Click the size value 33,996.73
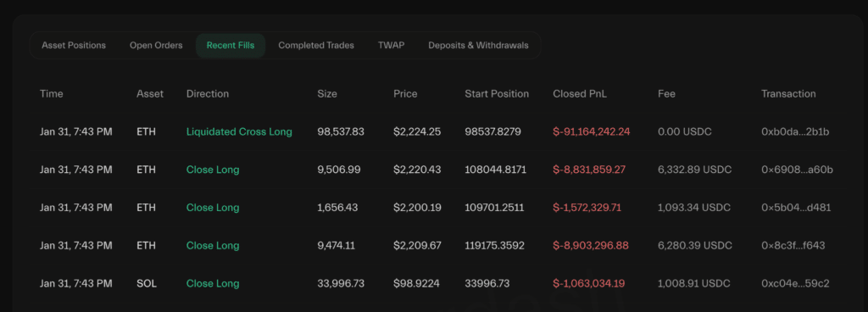Image resolution: width=868 pixels, height=312 pixels. pyautogui.click(x=341, y=284)
